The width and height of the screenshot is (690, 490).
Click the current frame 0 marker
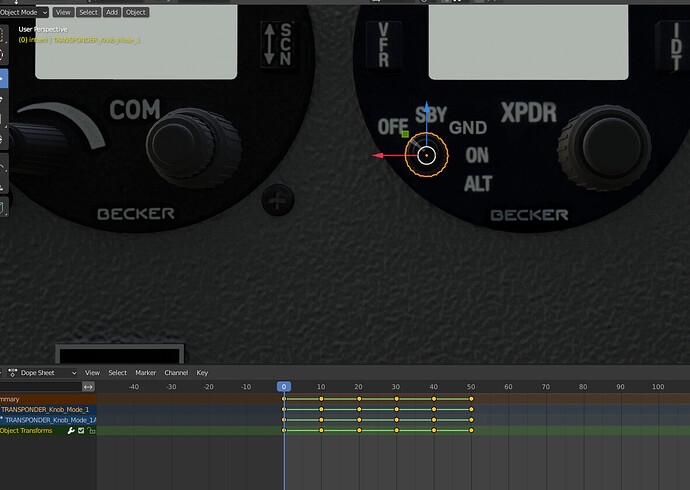click(284, 387)
